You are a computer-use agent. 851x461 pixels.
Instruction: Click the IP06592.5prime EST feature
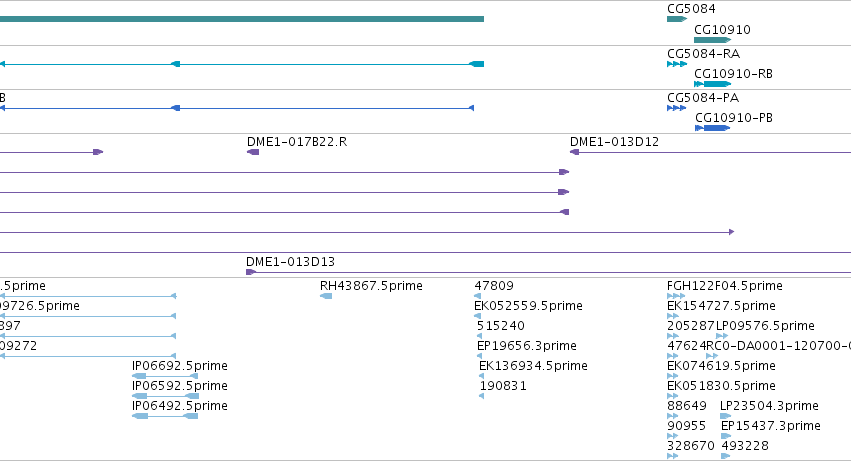click(x=165, y=396)
